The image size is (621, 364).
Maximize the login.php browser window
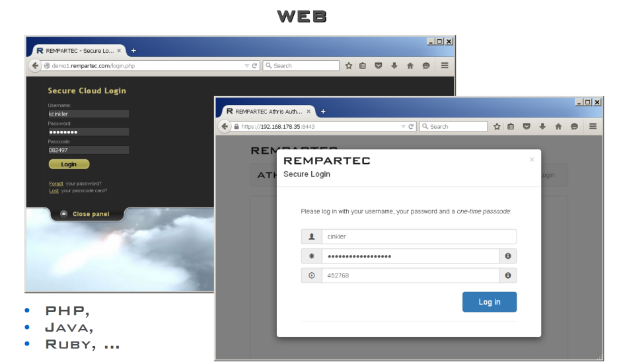pos(439,41)
